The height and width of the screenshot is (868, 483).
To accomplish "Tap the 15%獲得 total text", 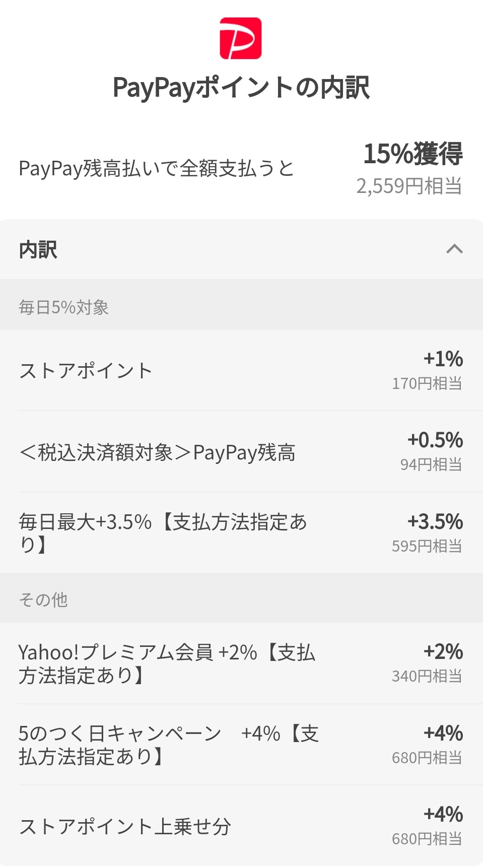I will pyautogui.click(x=413, y=154).
